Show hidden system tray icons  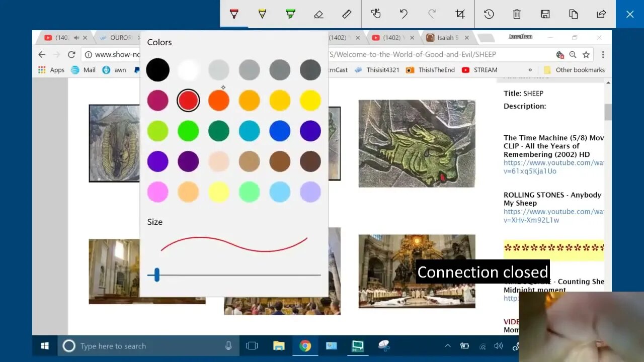(x=447, y=346)
